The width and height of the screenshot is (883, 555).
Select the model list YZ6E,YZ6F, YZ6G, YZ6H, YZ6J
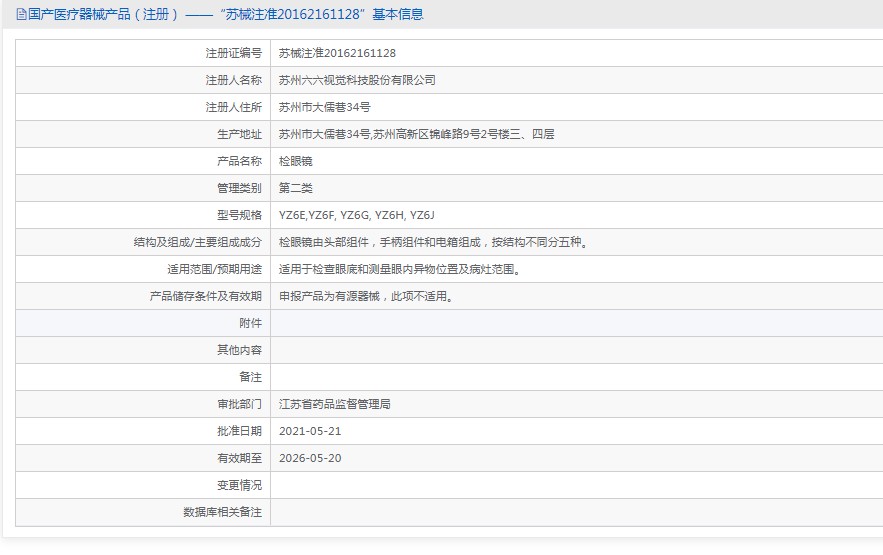click(356, 215)
